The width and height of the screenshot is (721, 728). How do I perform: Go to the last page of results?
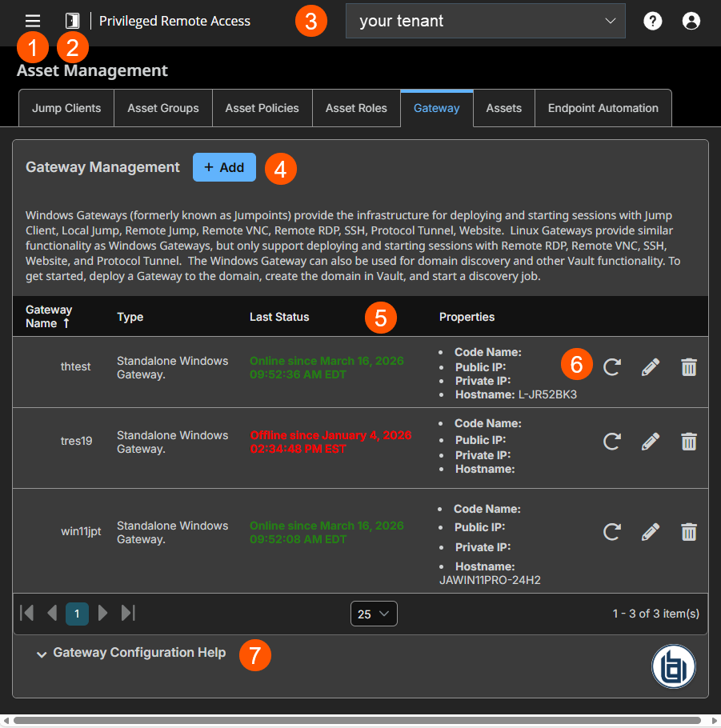[x=128, y=613]
